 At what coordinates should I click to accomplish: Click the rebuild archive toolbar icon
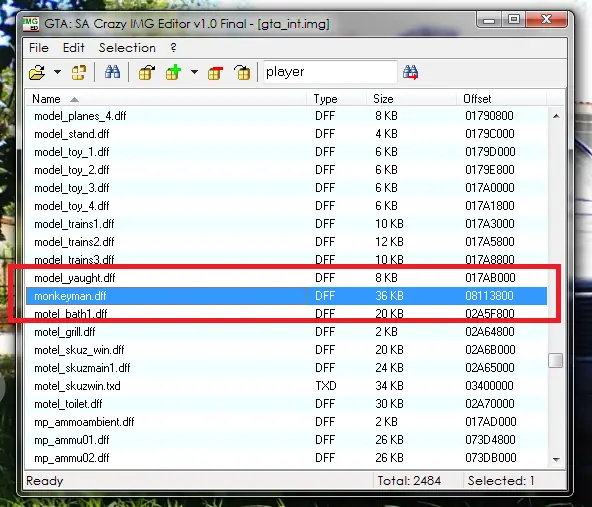79,72
